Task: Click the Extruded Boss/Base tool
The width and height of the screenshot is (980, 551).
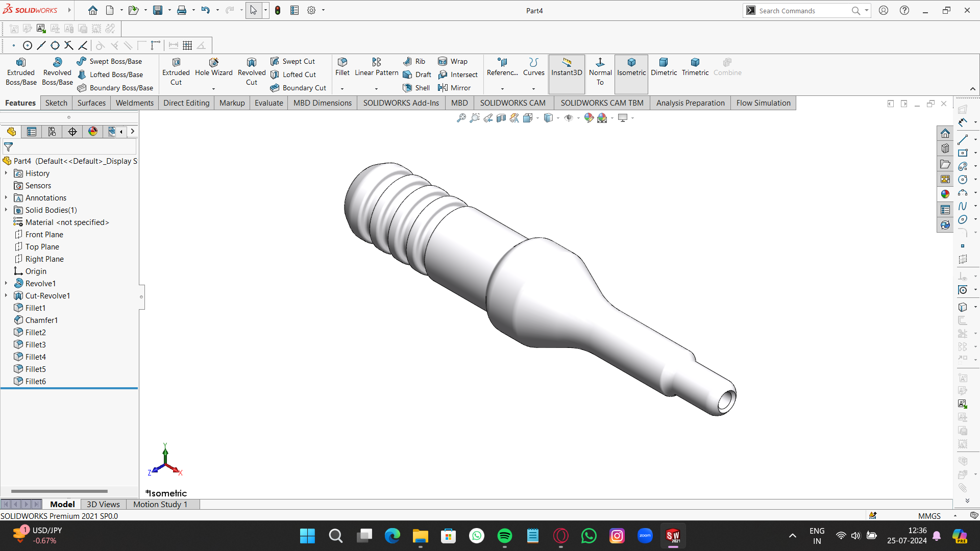Action: pos(21,71)
